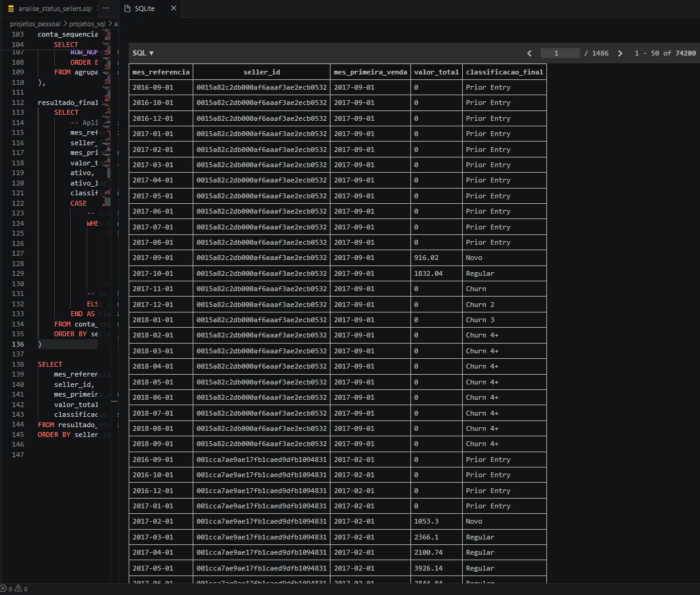Viewport: 700px width, 595px height.
Task: Click the file icon on the SQLite tab
Action: (x=127, y=9)
